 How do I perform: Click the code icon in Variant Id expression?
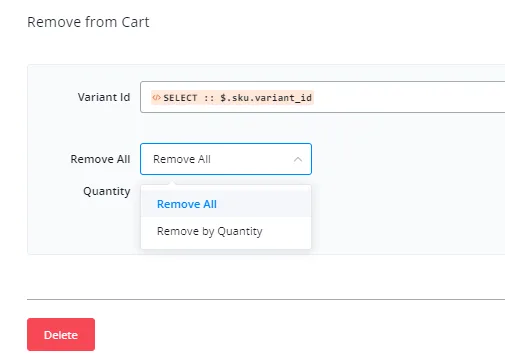pos(156,97)
